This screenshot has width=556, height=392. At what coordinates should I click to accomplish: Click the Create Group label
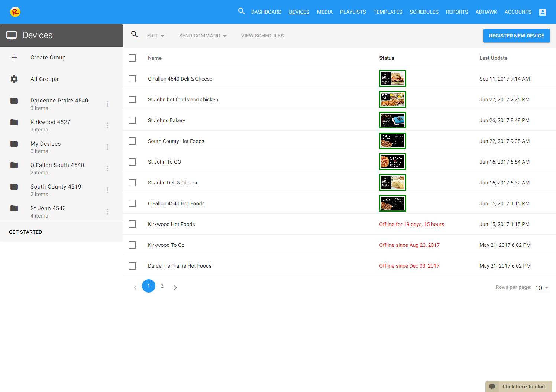[x=48, y=58]
